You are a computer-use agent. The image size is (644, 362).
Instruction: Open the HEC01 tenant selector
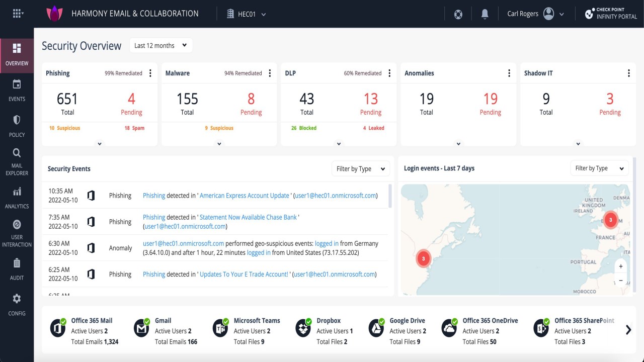pos(247,14)
